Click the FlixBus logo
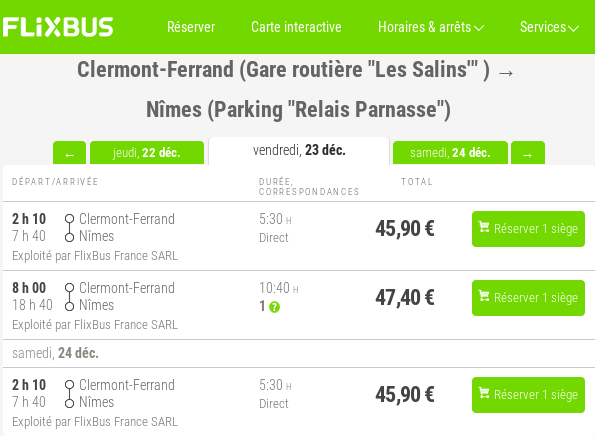The height and width of the screenshot is (436, 595). pyautogui.click(x=58, y=27)
